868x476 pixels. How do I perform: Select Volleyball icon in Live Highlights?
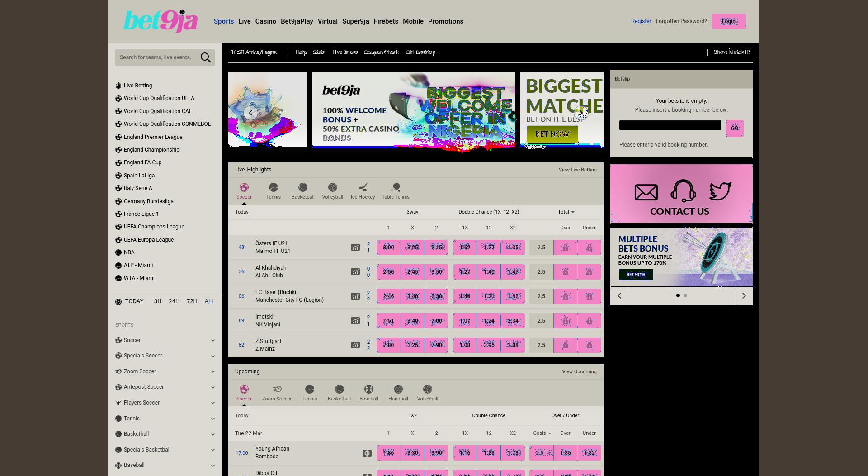tap(333, 187)
